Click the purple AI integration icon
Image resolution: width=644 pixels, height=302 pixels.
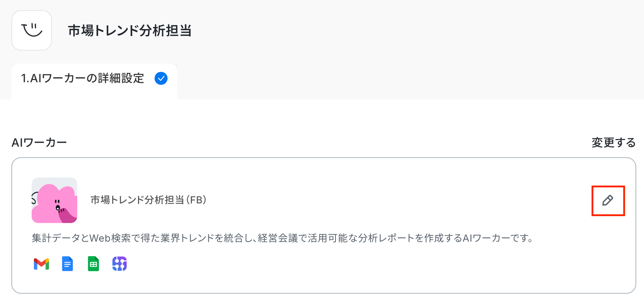(119, 264)
